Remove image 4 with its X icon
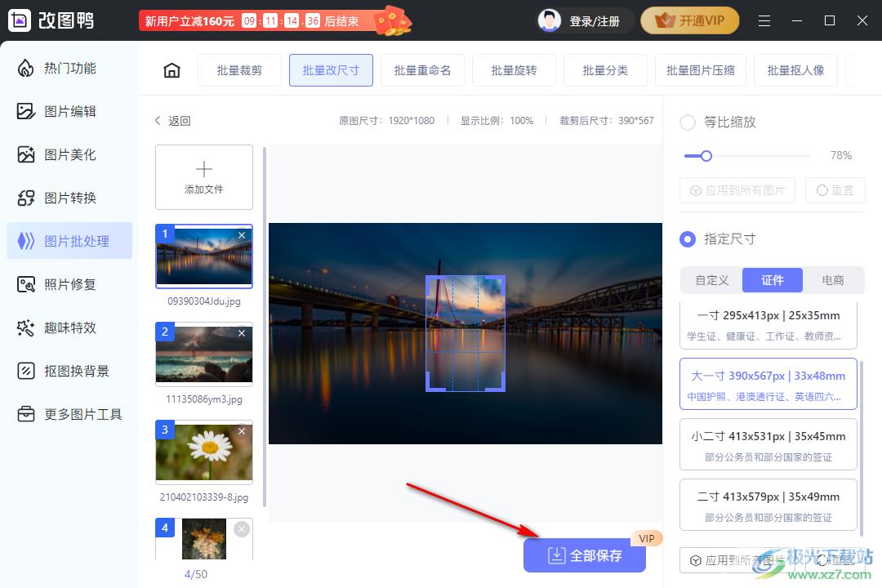The height and width of the screenshot is (588, 882). tap(241, 529)
